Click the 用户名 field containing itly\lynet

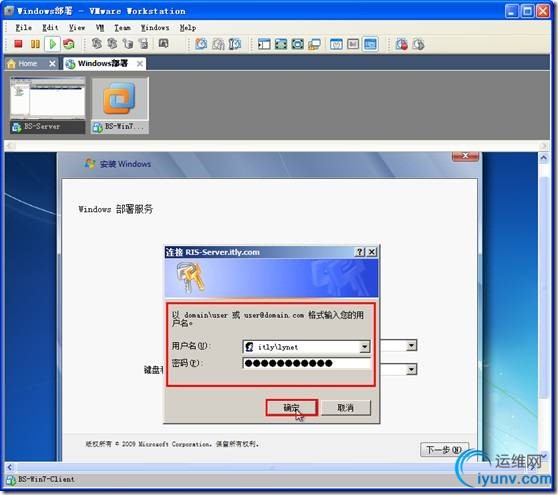click(306, 347)
